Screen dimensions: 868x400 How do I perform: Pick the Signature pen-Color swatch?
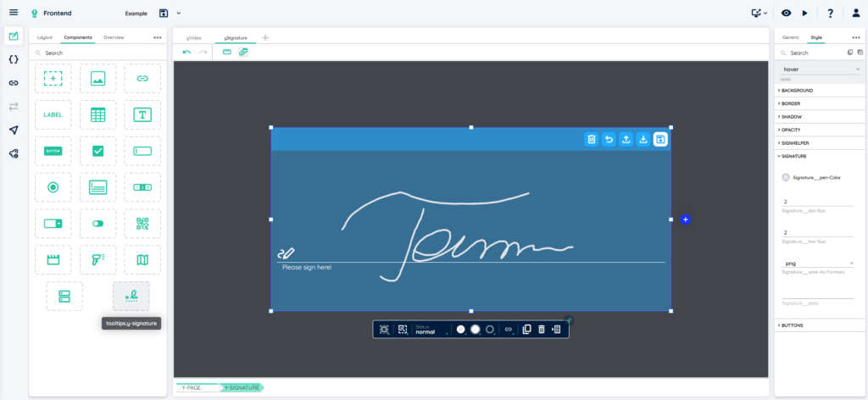pos(786,178)
